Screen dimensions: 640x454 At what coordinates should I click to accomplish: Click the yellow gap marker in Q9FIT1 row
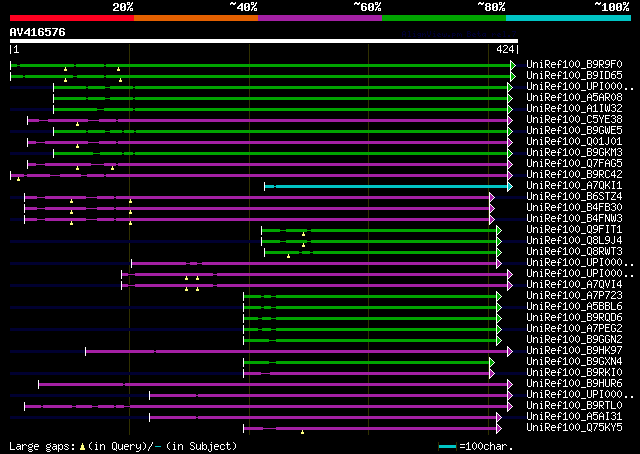coord(303,234)
